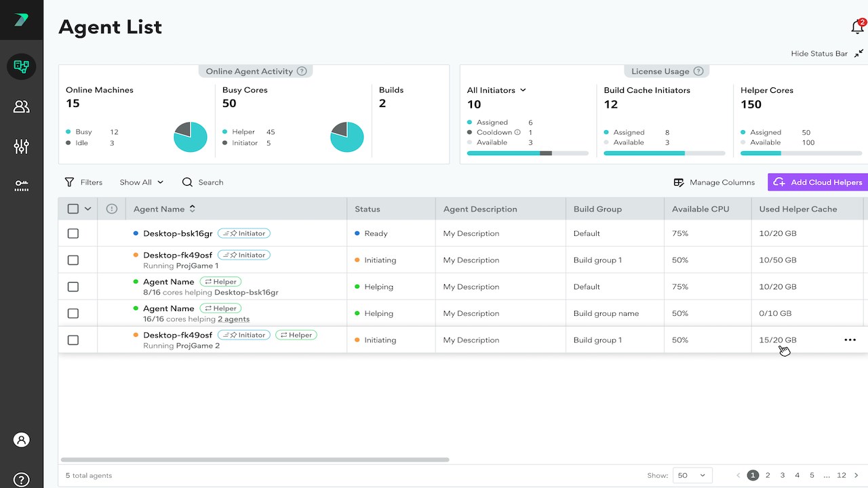
Task: Click the Build Cache Initiators usage bar
Action: (665, 153)
